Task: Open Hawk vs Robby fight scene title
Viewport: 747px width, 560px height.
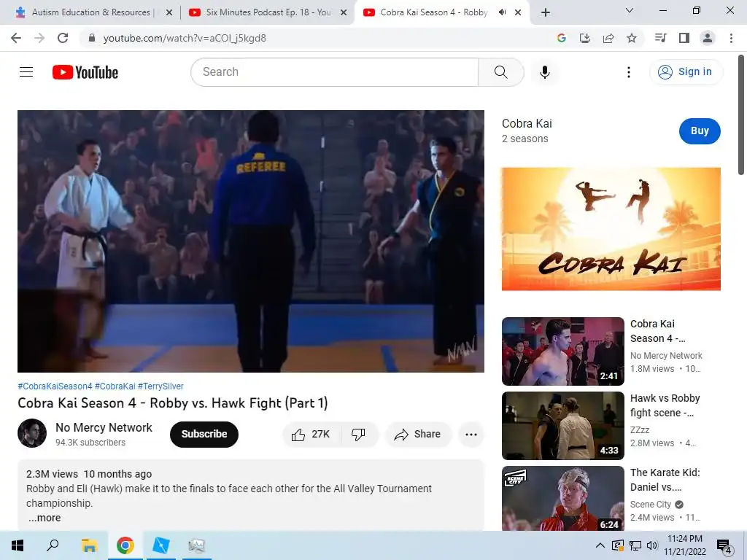Action: pos(665,405)
